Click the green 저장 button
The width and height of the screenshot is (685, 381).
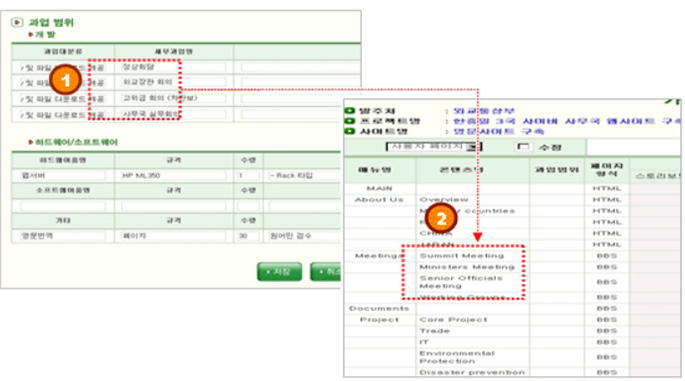point(279,272)
